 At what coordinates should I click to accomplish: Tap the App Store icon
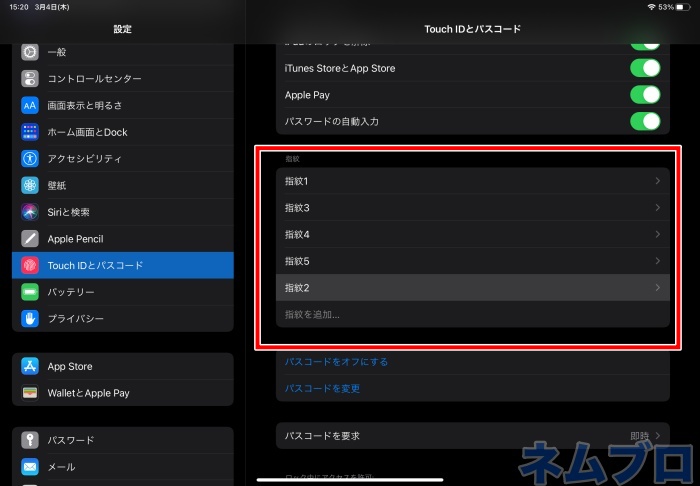click(x=30, y=366)
